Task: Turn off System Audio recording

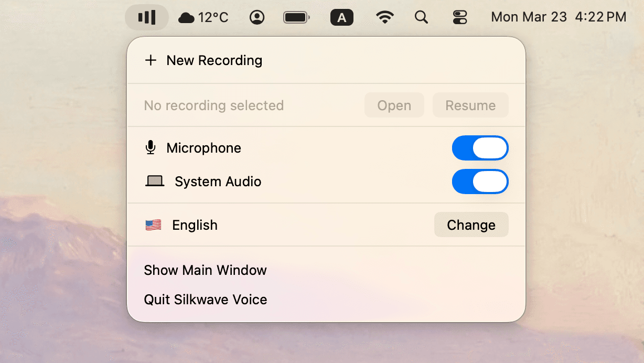Action: point(480,181)
